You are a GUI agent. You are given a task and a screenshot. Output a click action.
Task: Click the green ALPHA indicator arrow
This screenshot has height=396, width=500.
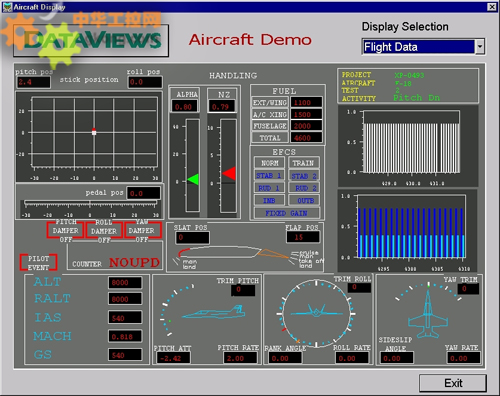pos(193,179)
